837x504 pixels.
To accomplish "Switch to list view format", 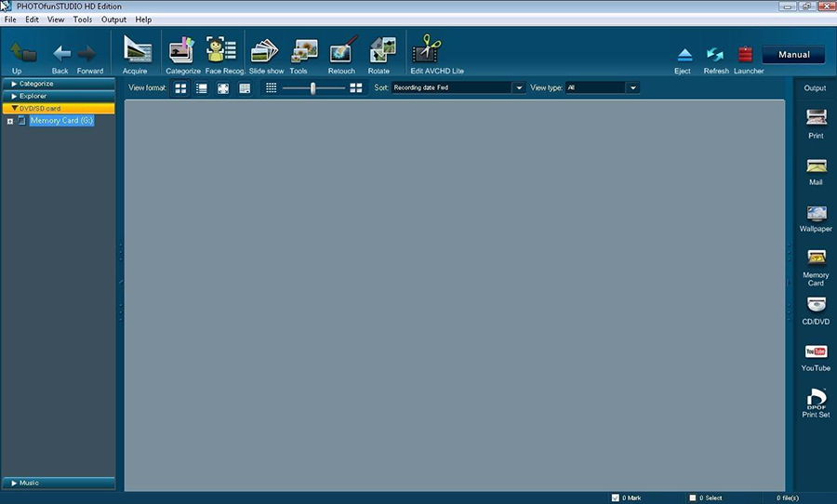I will 202,88.
